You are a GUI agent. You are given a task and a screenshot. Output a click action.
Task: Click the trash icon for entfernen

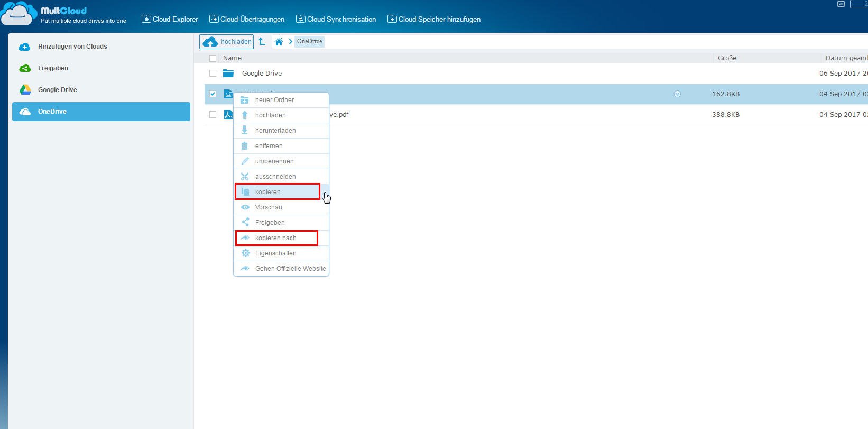[245, 146]
